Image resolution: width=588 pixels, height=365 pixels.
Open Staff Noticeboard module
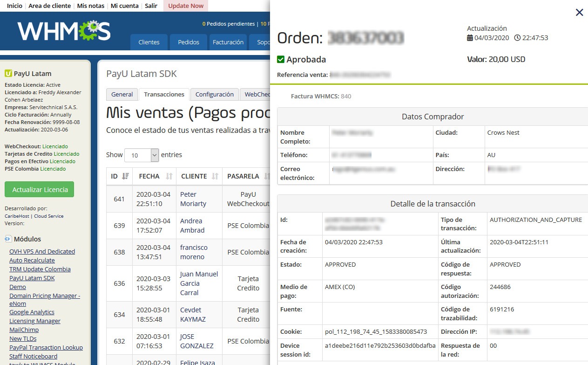[x=34, y=356]
